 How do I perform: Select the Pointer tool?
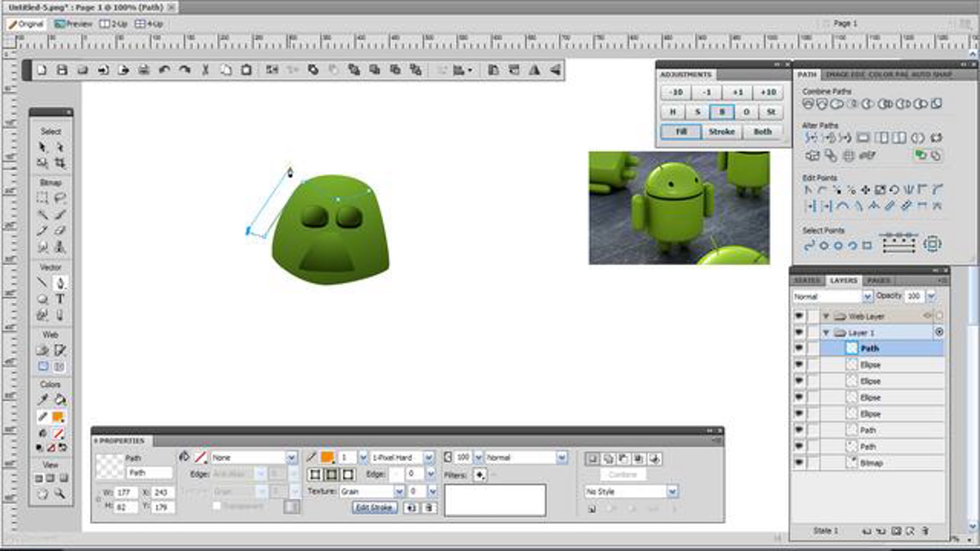tap(42, 147)
